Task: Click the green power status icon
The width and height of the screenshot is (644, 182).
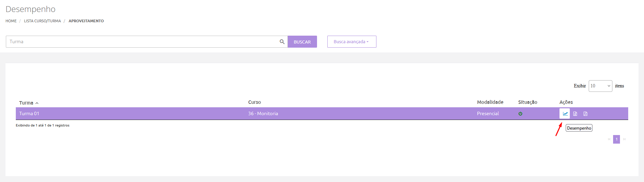Action: click(x=520, y=114)
